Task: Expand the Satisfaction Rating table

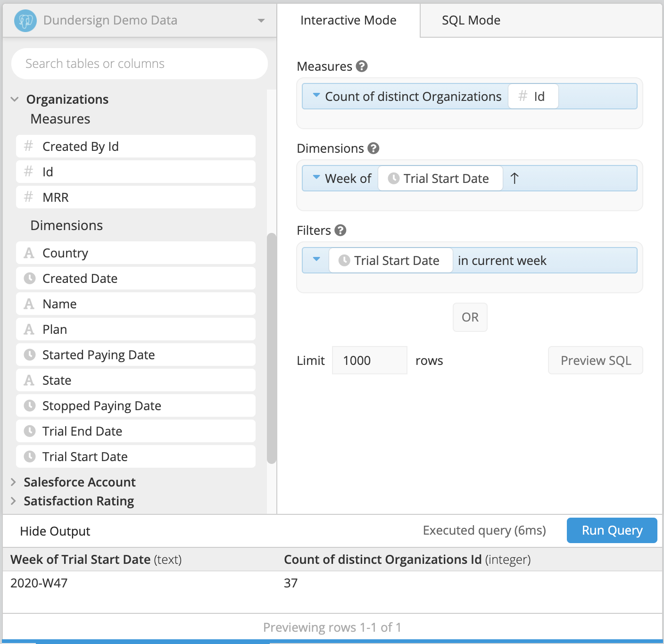Action: point(13,501)
